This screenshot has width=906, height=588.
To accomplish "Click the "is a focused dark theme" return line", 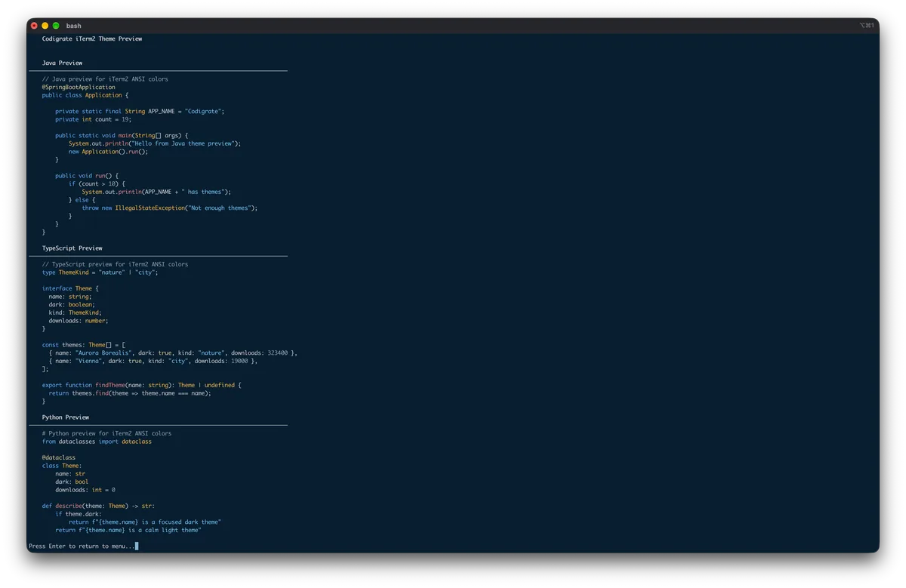I will 145,522.
